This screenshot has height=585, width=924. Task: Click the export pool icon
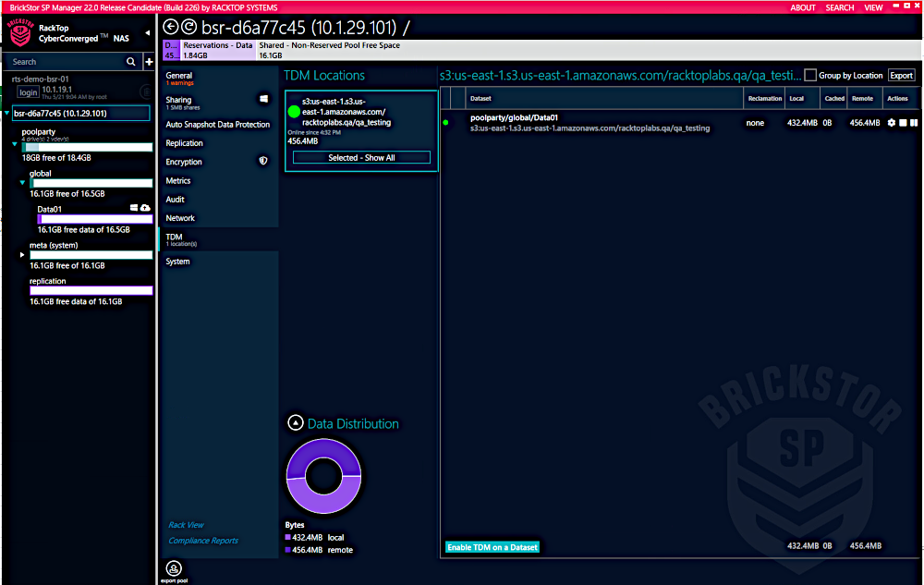click(172, 567)
